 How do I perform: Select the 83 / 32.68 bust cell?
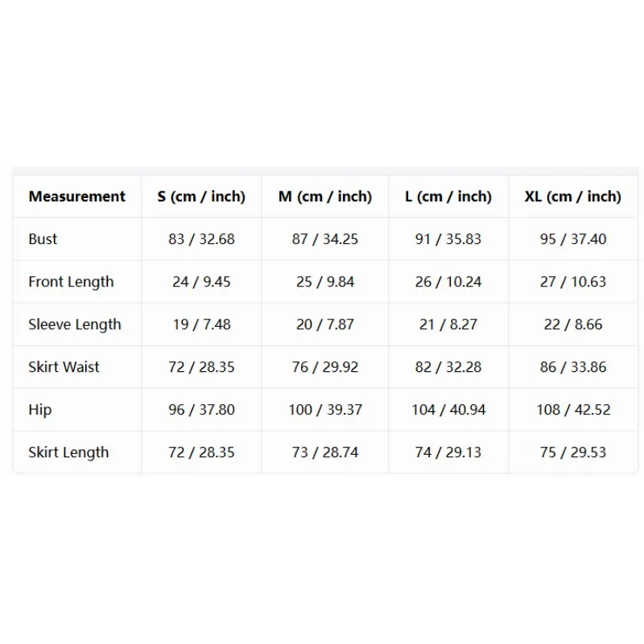point(201,239)
